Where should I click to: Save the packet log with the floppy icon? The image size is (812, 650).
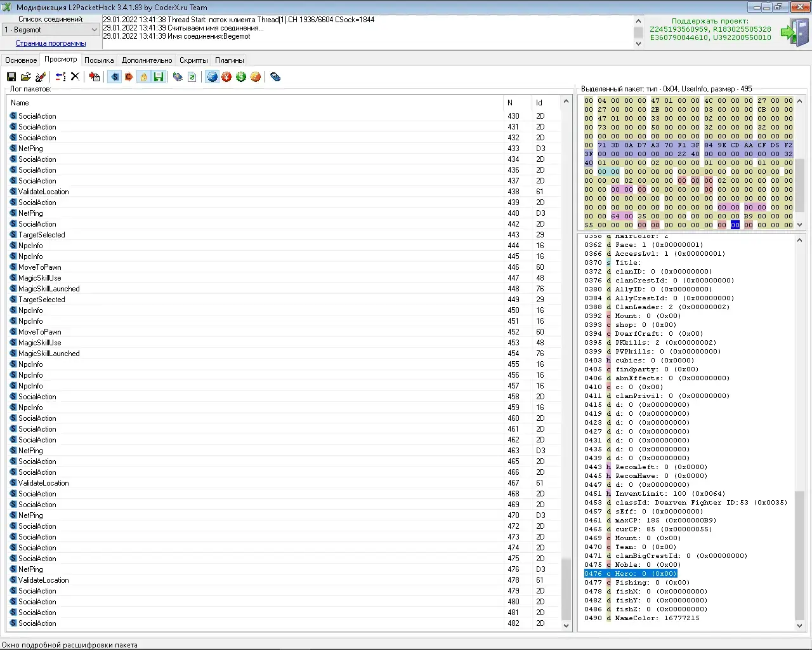[11, 77]
